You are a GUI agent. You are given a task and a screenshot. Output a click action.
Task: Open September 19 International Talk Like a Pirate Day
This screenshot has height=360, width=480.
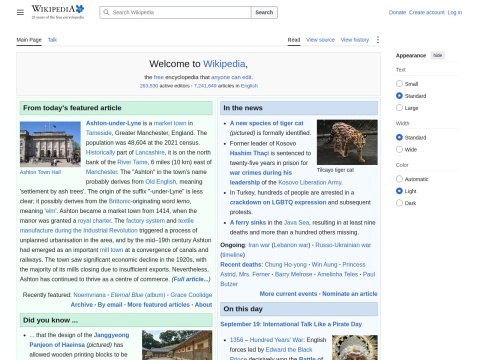pos(291,324)
